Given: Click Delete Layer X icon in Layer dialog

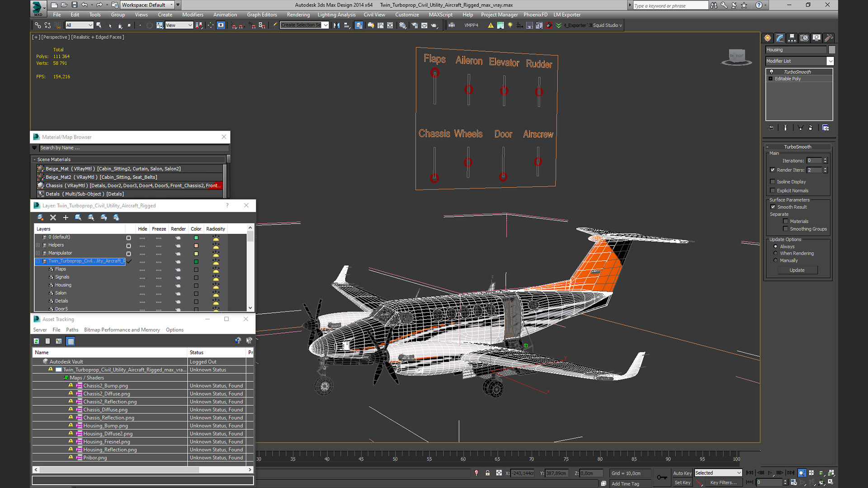Looking at the screenshot, I should tap(53, 218).
